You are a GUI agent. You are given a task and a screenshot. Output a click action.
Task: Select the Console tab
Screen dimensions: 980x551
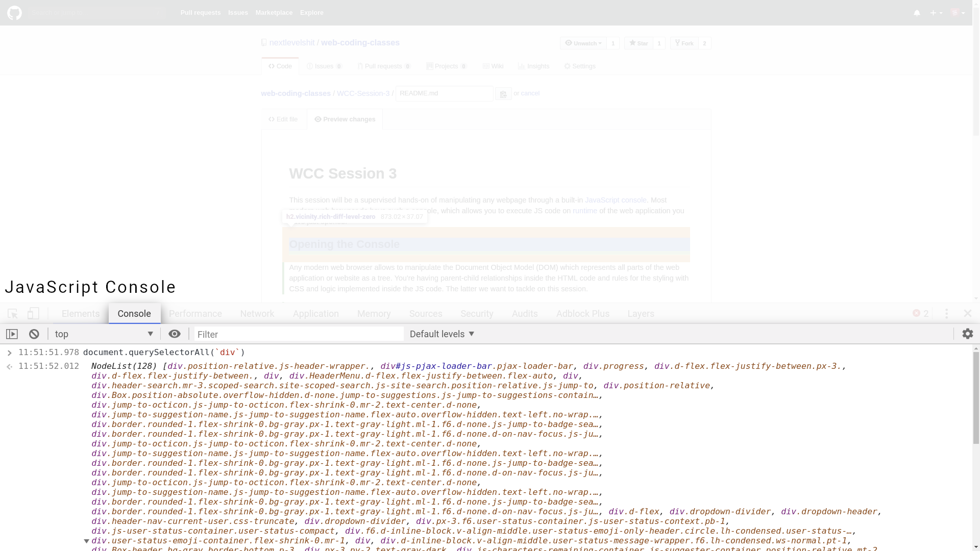point(134,314)
